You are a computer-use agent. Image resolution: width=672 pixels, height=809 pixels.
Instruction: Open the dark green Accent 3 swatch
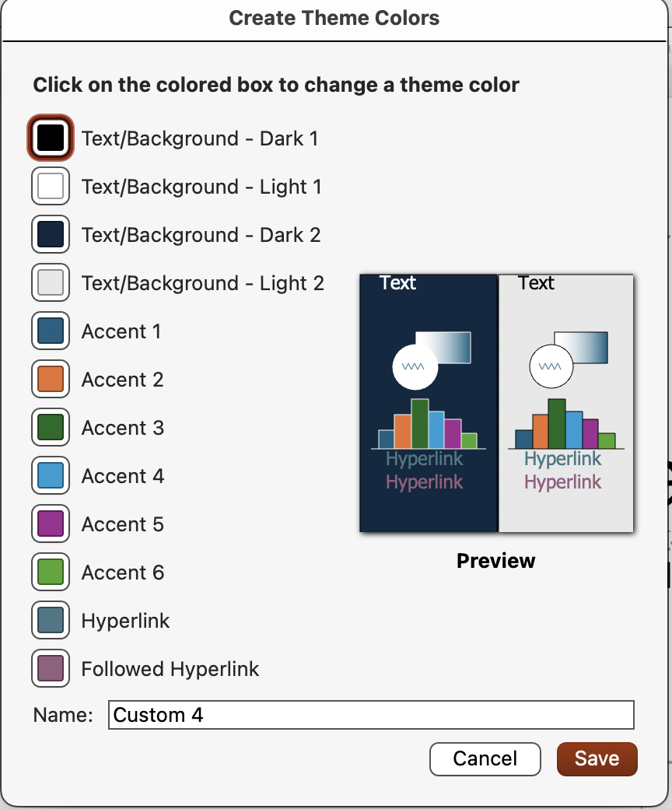[51, 427]
